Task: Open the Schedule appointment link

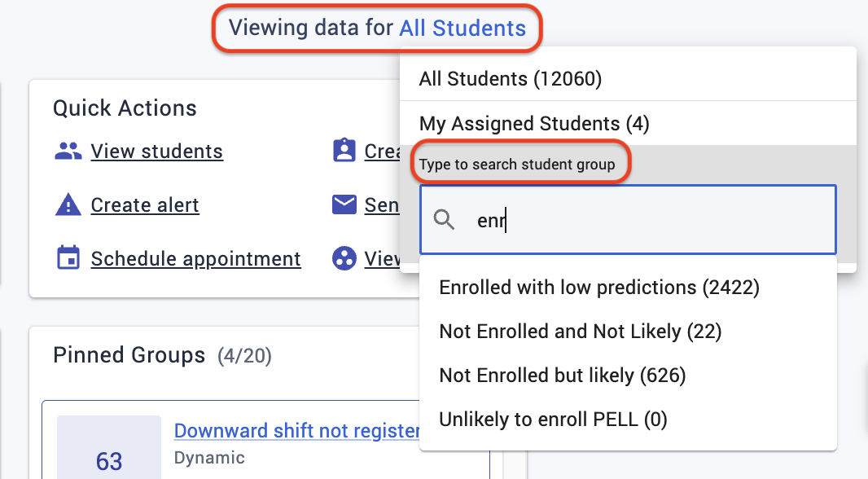Action: click(x=196, y=258)
